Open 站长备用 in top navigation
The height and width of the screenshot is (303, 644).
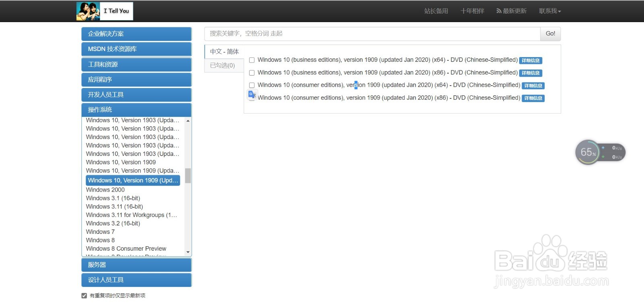coord(436,11)
